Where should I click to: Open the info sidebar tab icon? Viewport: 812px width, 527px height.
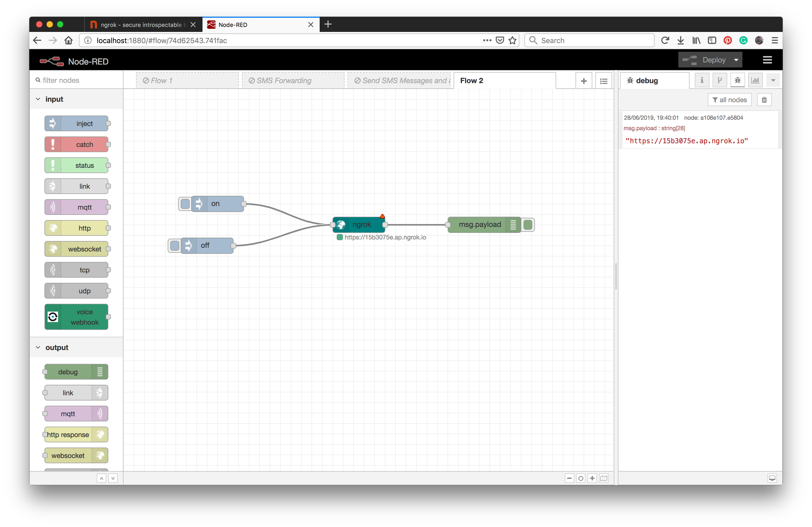click(702, 81)
